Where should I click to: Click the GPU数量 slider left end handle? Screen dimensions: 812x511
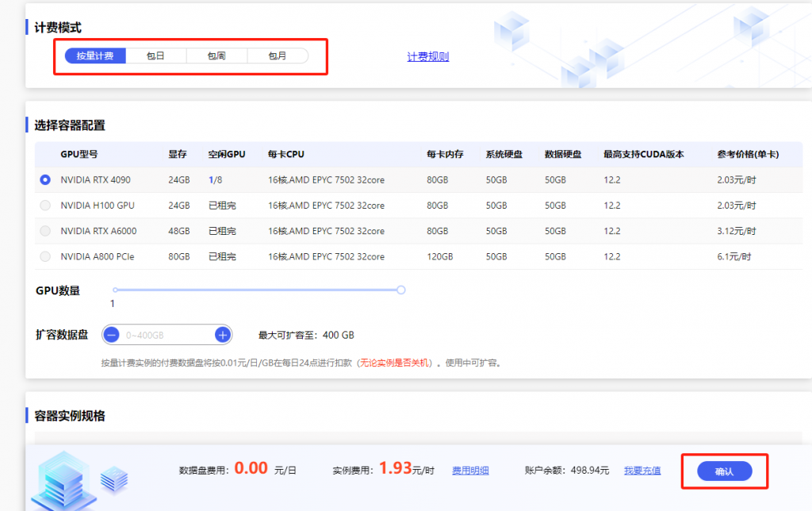click(x=115, y=290)
